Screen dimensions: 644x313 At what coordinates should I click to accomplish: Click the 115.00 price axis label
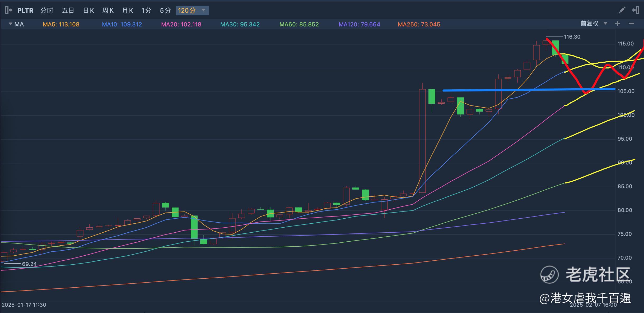click(626, 44)
